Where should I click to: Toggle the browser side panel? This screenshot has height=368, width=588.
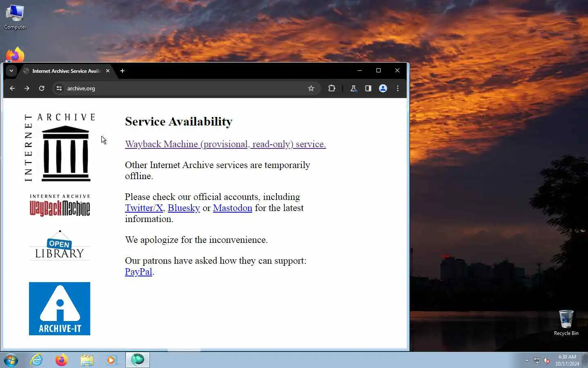(x=368, y=88)
